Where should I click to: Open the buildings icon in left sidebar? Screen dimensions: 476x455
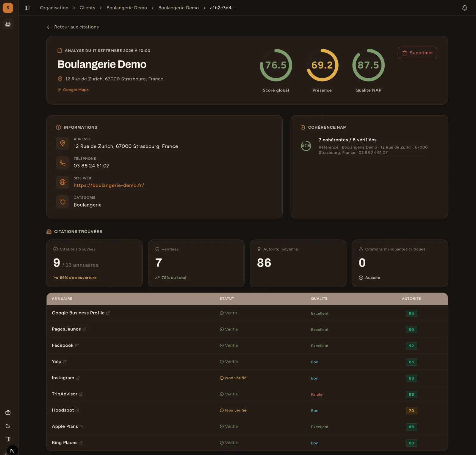click(8, 24)
